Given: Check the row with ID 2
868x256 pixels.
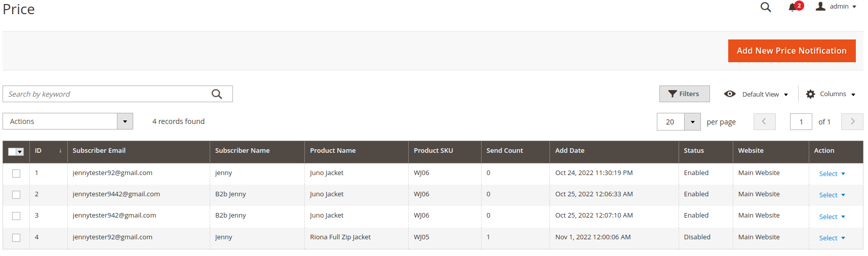Looking at the screenshot, I should (16, 195).
